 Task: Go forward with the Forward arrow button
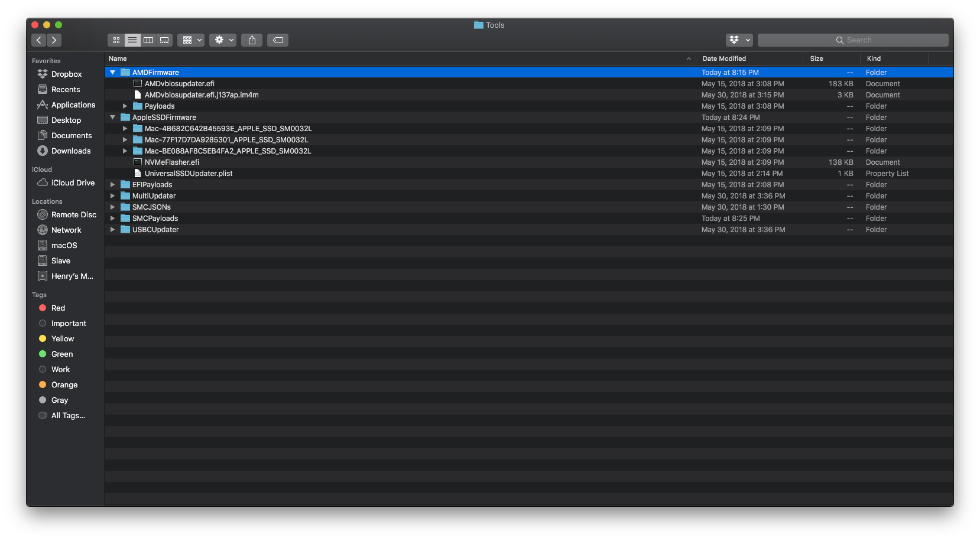pos(54,40)
